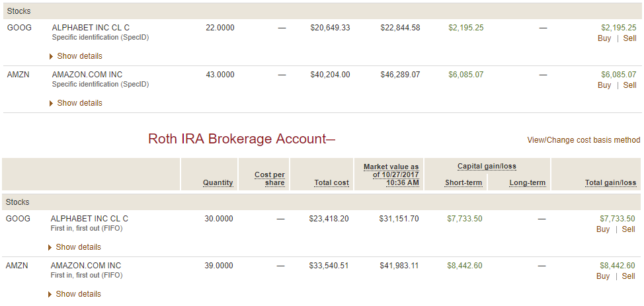This screenshot has height=306, width=644.
Task: Select short-term gain $7,733.50
Action: pyautogui.click(x=465, y=219)
